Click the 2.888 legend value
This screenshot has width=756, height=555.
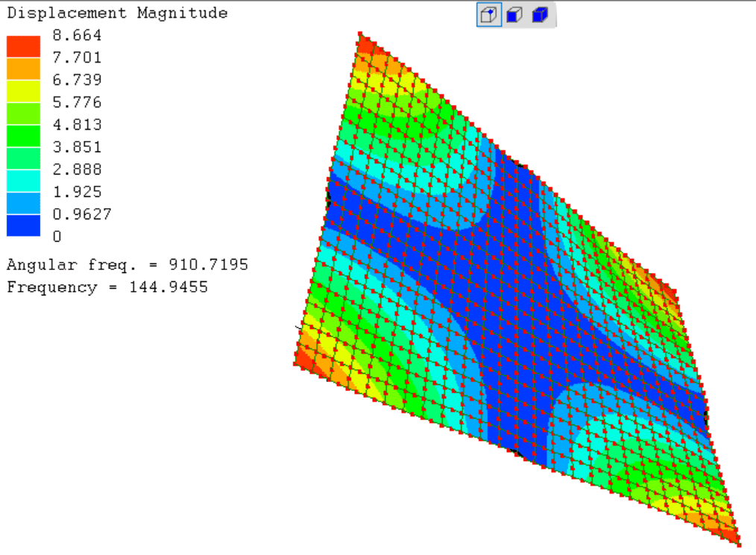77,169
